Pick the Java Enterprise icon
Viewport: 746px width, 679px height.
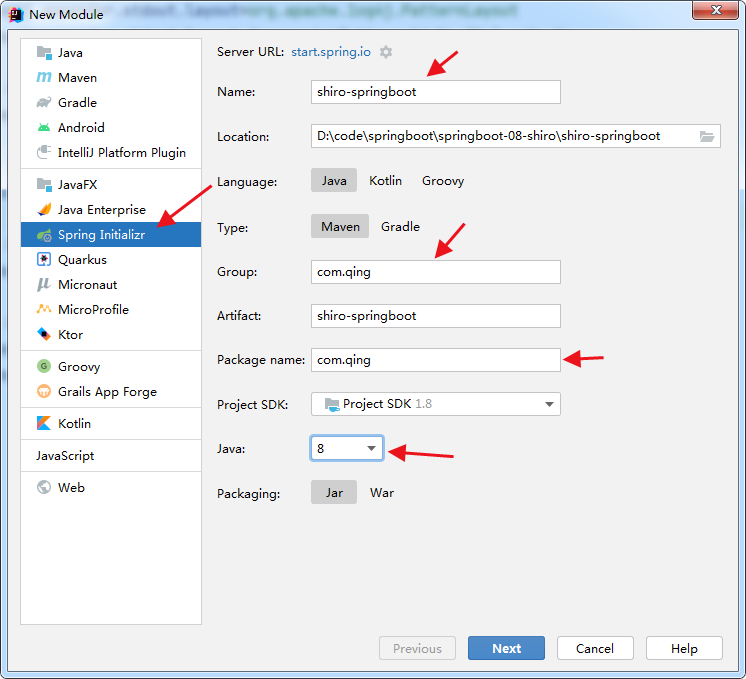coord(44,209)
